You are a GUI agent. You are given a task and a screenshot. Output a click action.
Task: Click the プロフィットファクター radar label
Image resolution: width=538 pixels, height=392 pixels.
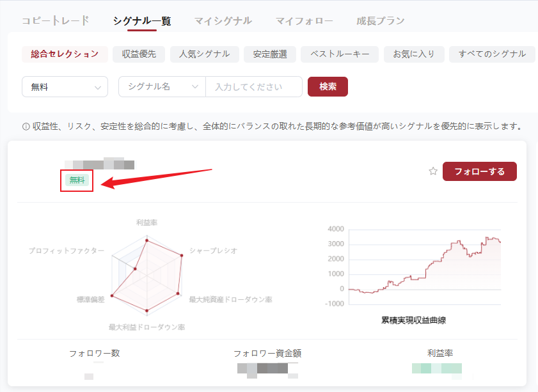point(67,251)
